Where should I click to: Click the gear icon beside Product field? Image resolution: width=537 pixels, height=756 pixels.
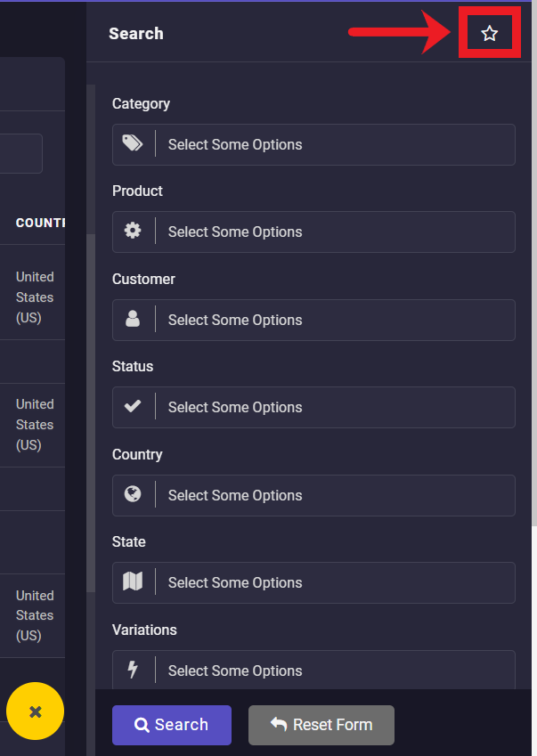click(133, 232)
